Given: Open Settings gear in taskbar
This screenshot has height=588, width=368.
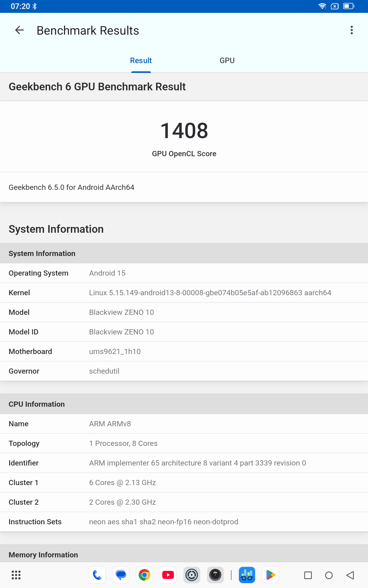Looking at the screenshot, I should [x=192, y=575].
